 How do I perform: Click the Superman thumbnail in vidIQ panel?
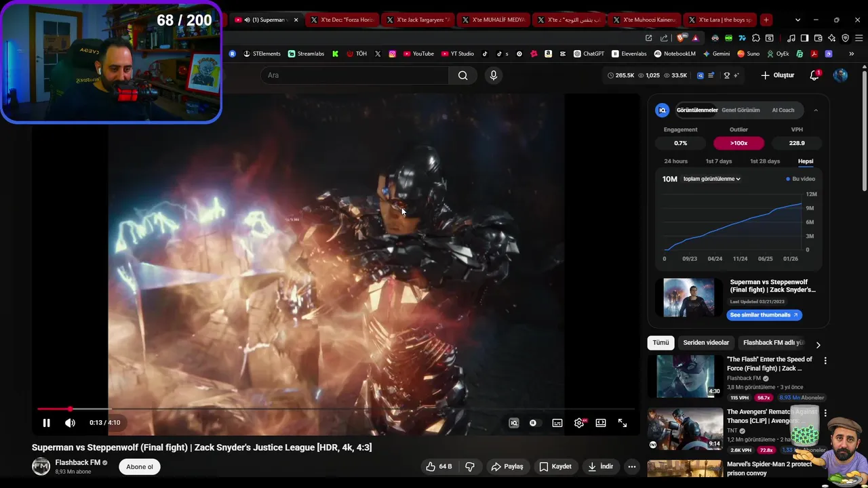pyautogui.click(x=689, y=298)
